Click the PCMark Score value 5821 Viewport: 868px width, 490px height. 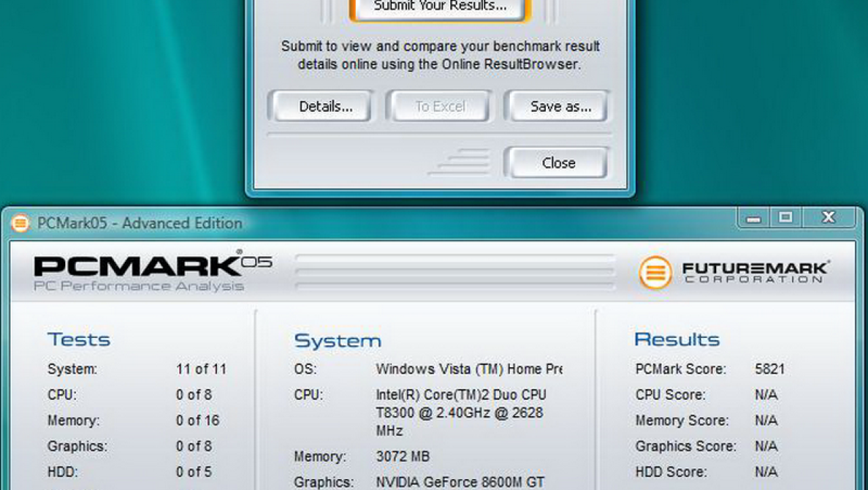[770, 369]
